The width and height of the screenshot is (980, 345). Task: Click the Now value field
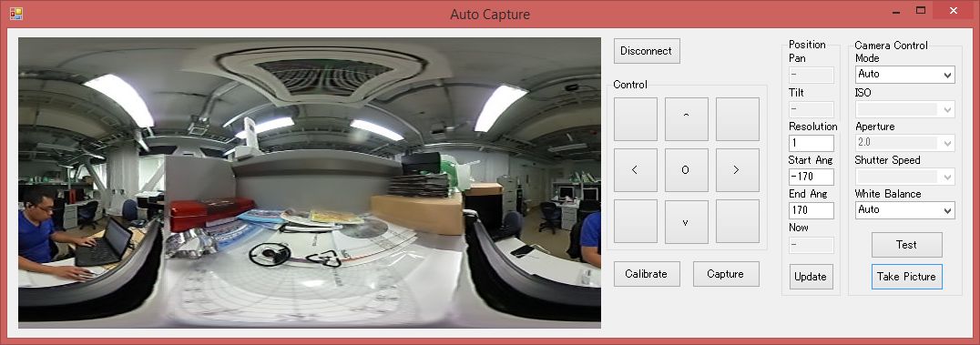(812, 245)
